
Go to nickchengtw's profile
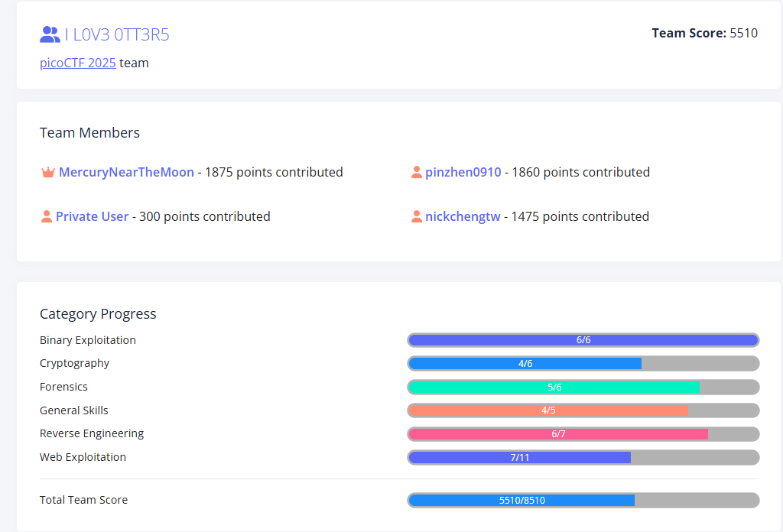point(463,217)
